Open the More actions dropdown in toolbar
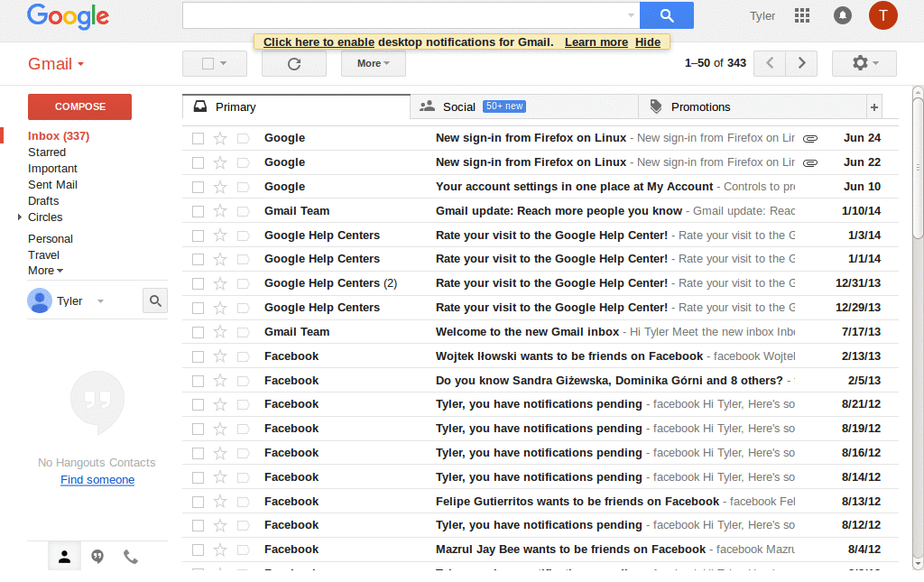The width and height of the screenshot is (924, 582). coord(373,64)
